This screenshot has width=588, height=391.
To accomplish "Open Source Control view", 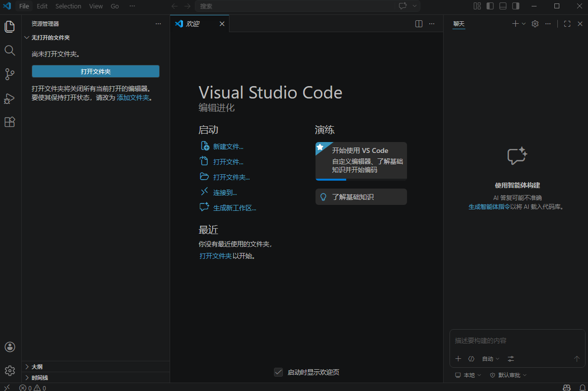I will point(10,74).
